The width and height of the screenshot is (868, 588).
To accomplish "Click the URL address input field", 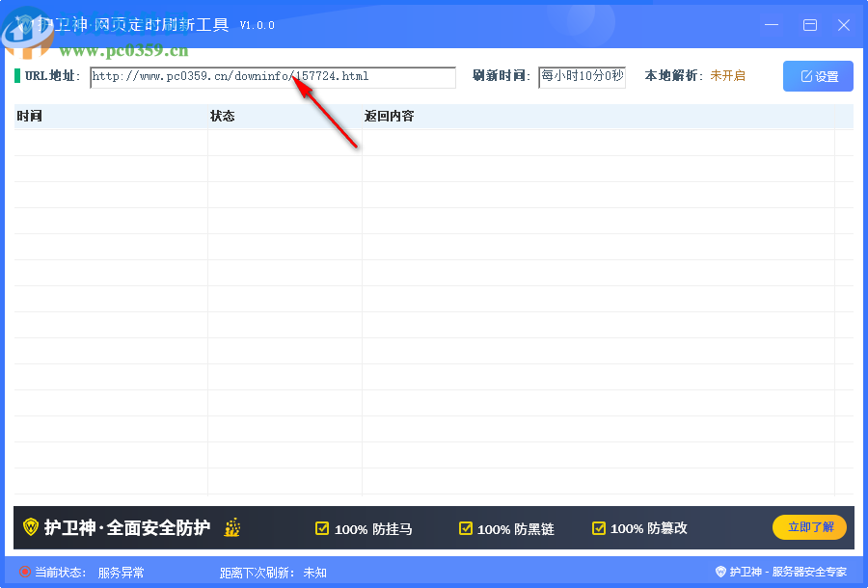I will pyautogui.click(x=272, y=77).
